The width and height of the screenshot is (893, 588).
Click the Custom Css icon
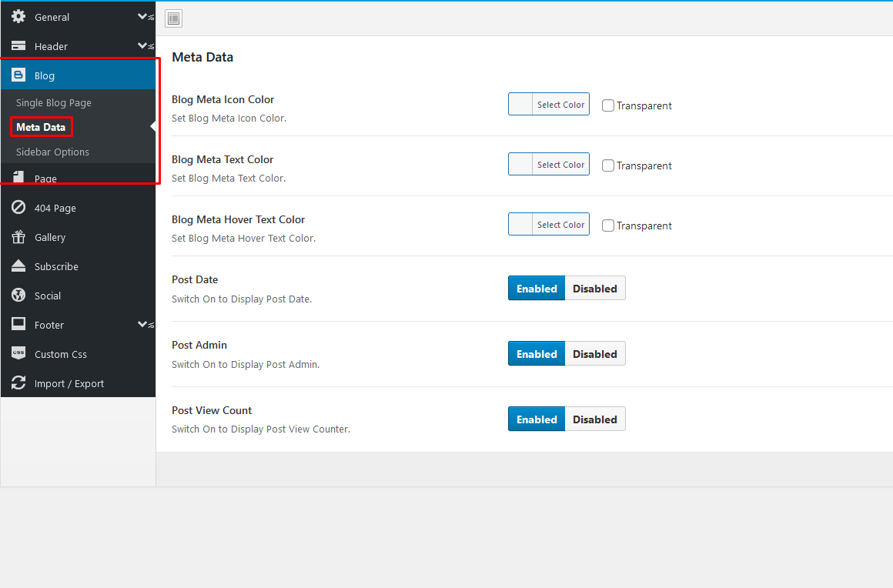(18, 354)
